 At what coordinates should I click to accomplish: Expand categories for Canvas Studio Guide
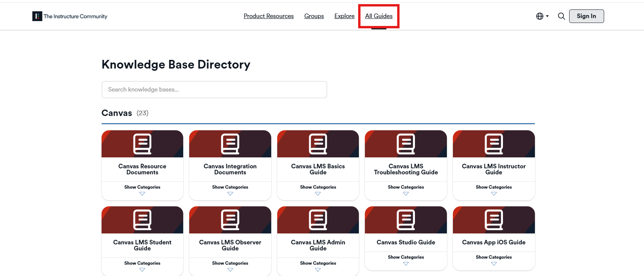click(x=406, y=260)
